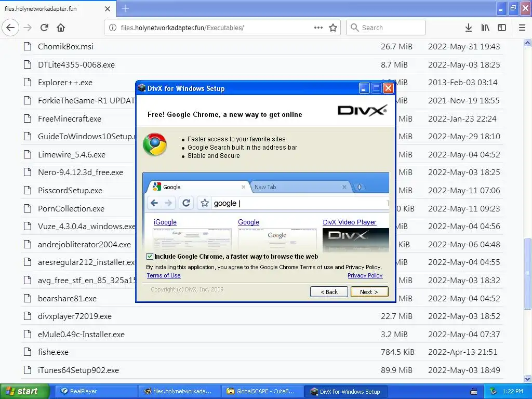Click the page vertical scrollbar thumb
532x399 pixels.
click(527, 273)
